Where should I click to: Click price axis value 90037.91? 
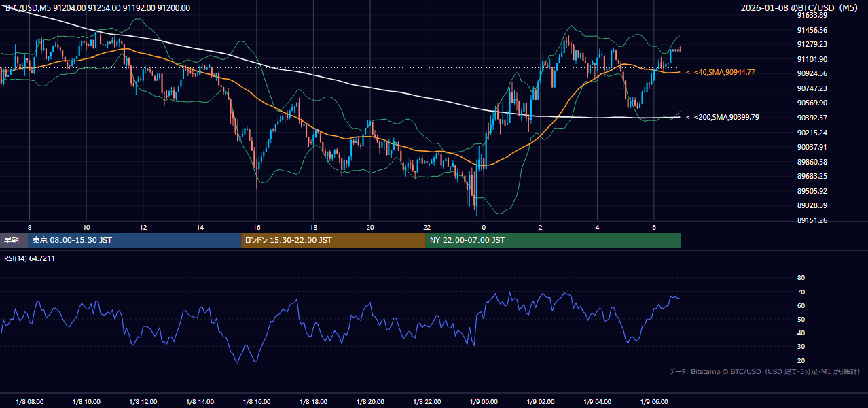pos(812,147)
